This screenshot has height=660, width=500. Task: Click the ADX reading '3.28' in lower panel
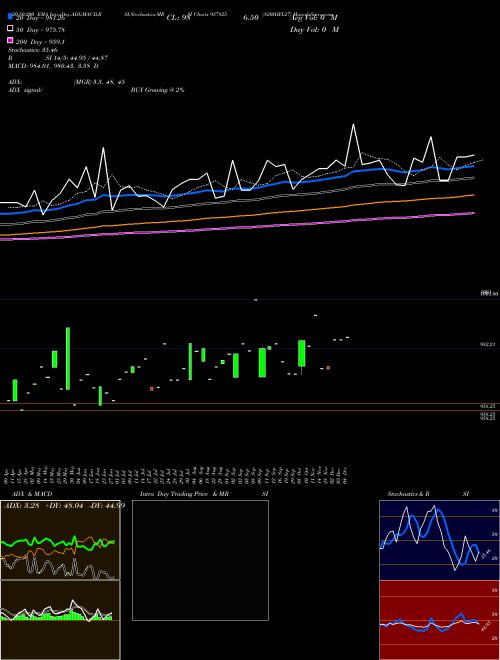coord(31,506)
